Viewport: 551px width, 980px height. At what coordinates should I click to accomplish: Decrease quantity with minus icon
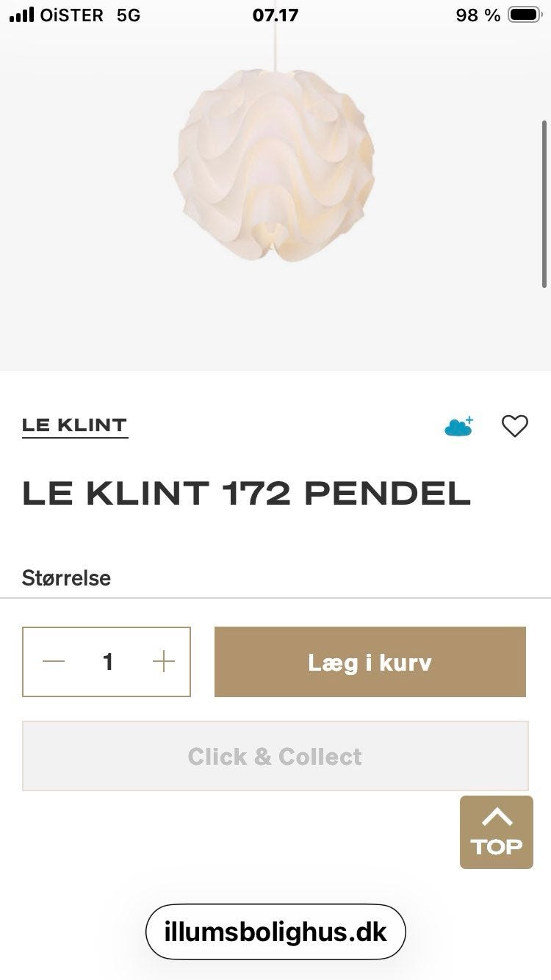[x=54, y=662]
